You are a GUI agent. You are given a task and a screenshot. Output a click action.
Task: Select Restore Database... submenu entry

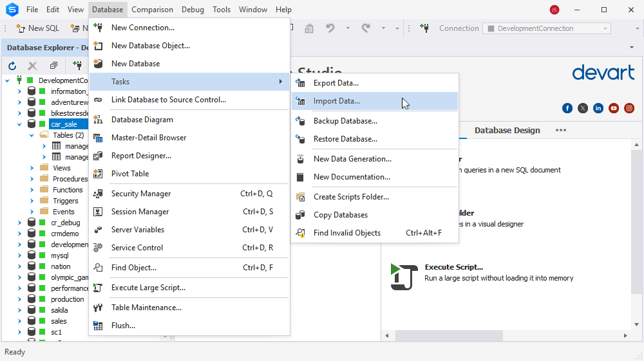375,139
